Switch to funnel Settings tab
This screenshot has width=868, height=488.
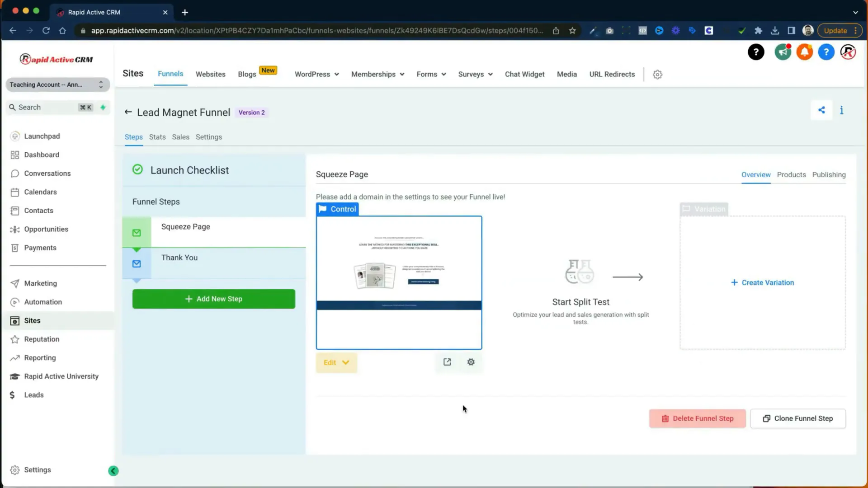(x=208, y=137)
